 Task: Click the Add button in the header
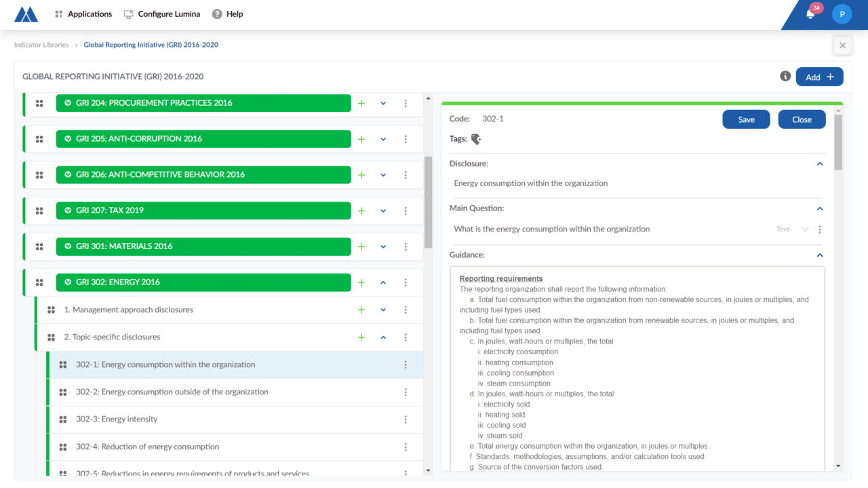click(819, 76)
